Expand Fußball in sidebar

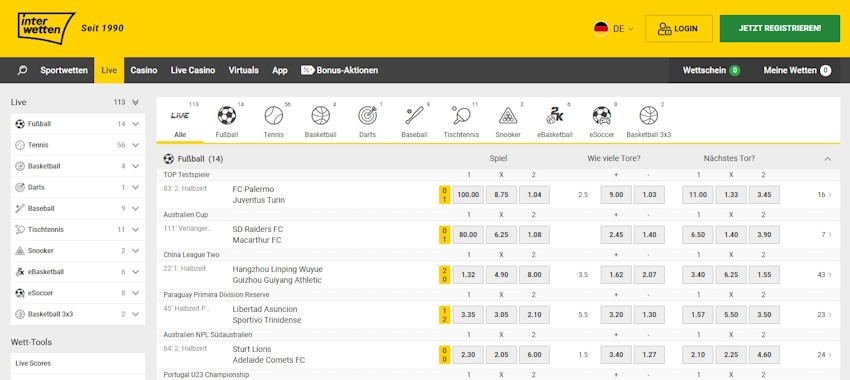pos(136,124)
